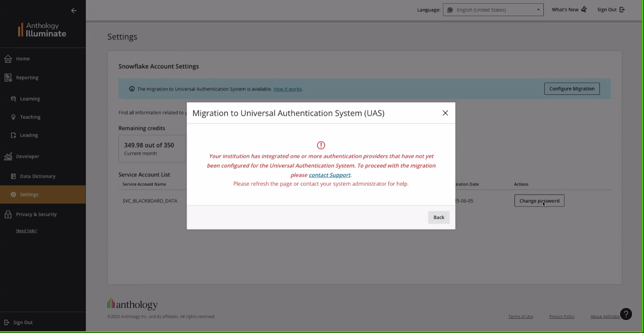Click the Settings page title
This screenshot has width=644, height=333.
(x=122, y=37)
